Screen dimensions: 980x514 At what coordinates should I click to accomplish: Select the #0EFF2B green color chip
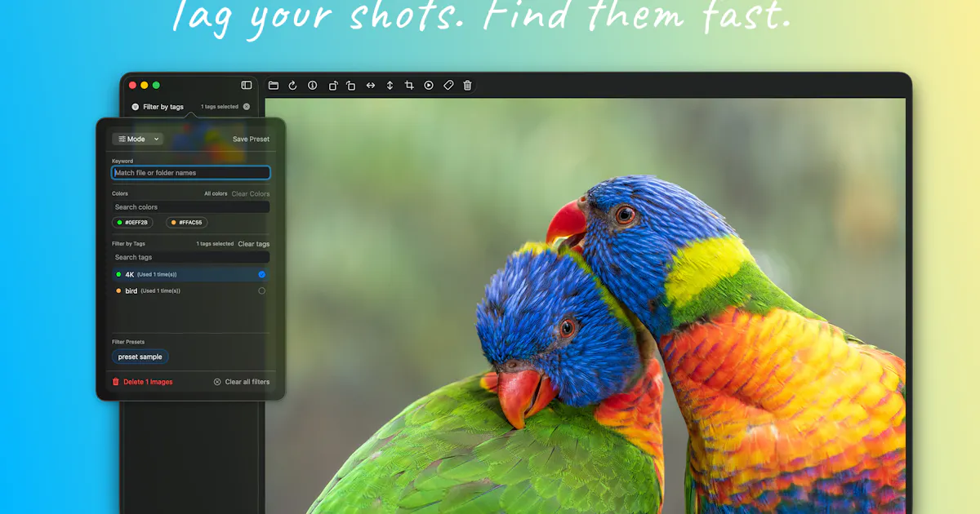[132, 222]
